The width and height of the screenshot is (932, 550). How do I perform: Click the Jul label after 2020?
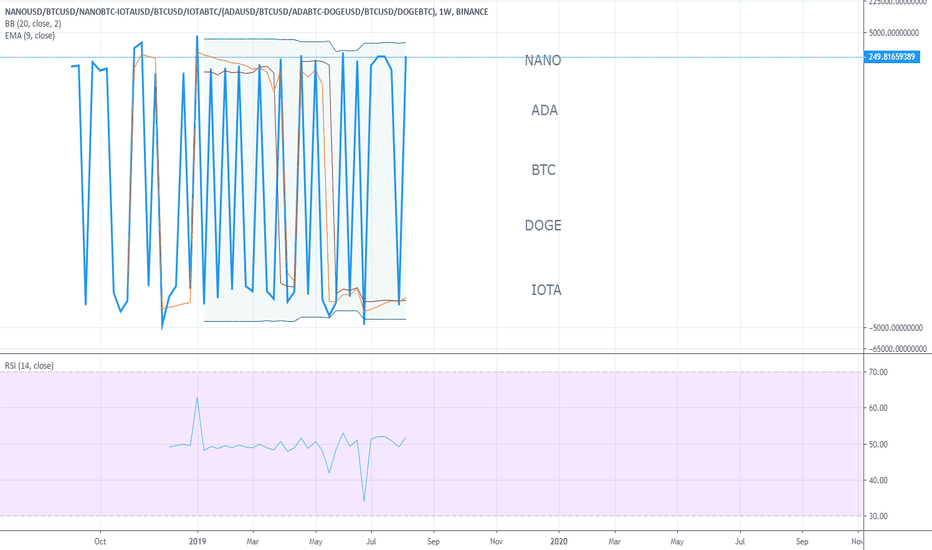click(740, 541)
